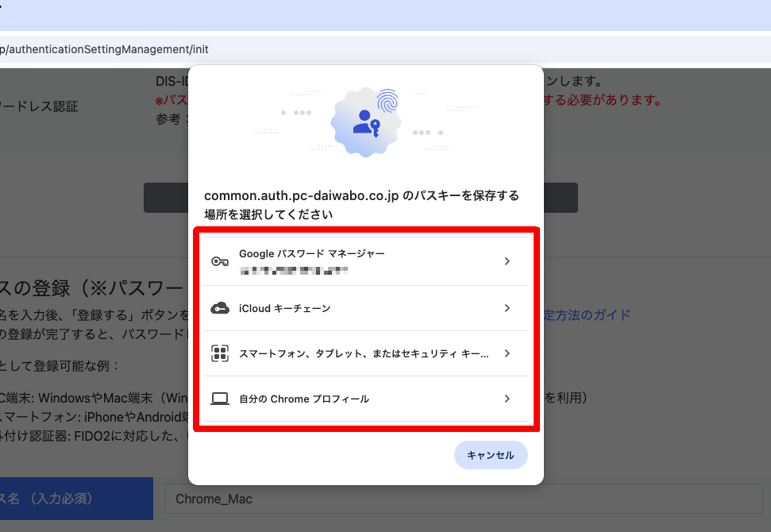
Task: Expand Google パスワード マネージャー chevron arrow
Action: [x=507, y=262]
